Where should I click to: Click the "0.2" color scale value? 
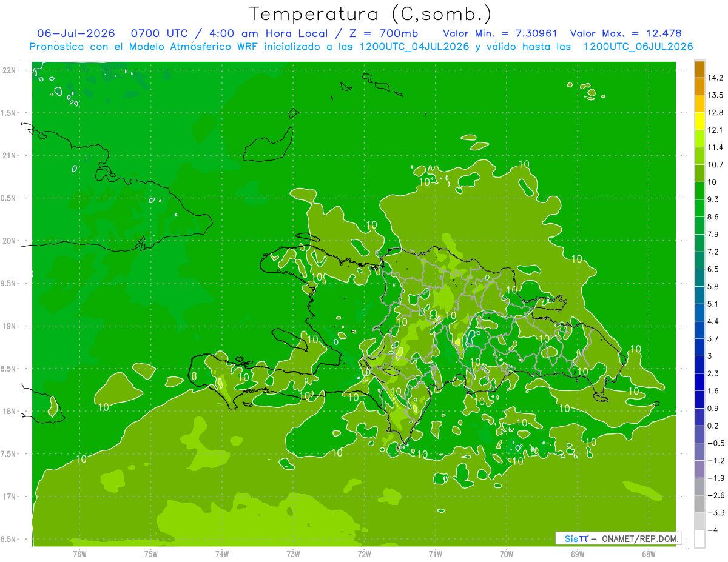point(713,426)
